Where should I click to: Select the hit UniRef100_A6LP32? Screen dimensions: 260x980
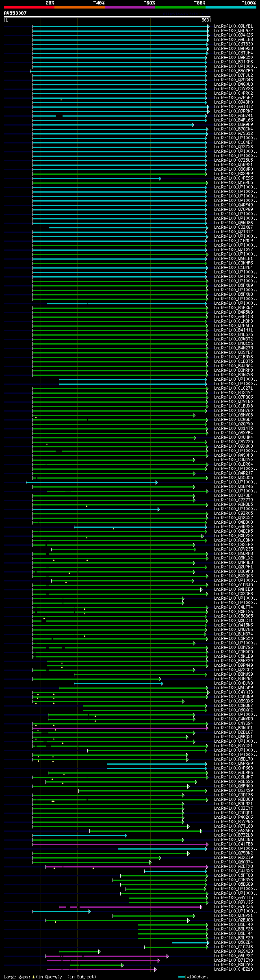[233, 956]
